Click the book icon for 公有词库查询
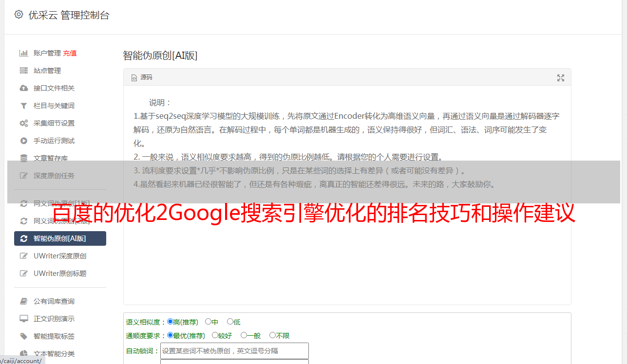The image size is (627, 364). pyautogui.click(x=23, y=301)
